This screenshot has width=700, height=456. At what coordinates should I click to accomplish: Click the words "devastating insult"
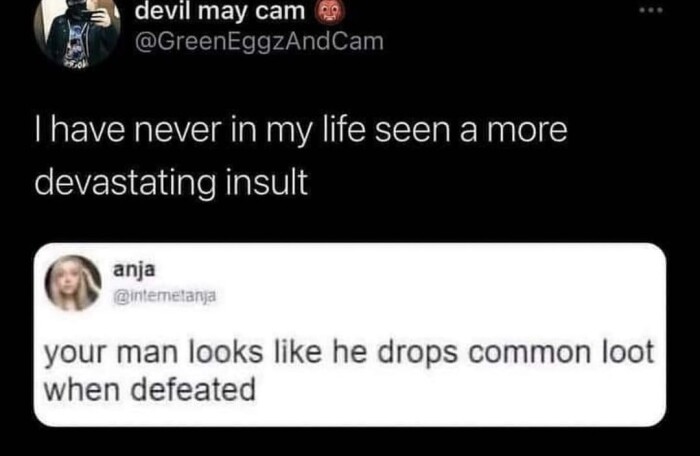[172, 184]
